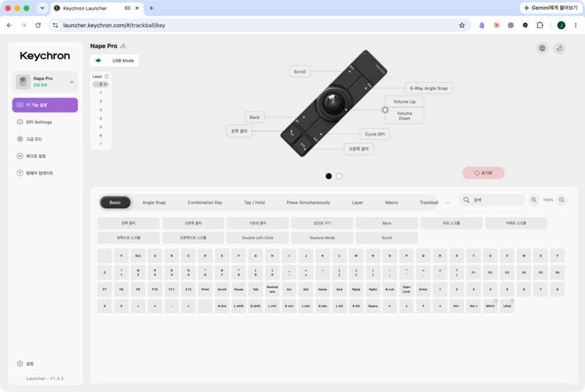Click the Layer help question mark icon
The image size is (585, 392).
click(107, 76)
